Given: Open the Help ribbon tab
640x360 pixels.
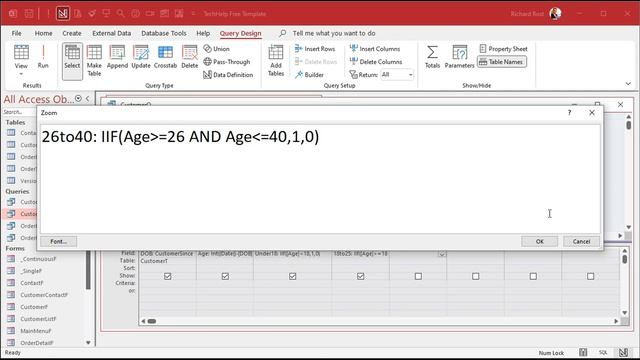Looking at the screenshot, I should coord(203,33).
